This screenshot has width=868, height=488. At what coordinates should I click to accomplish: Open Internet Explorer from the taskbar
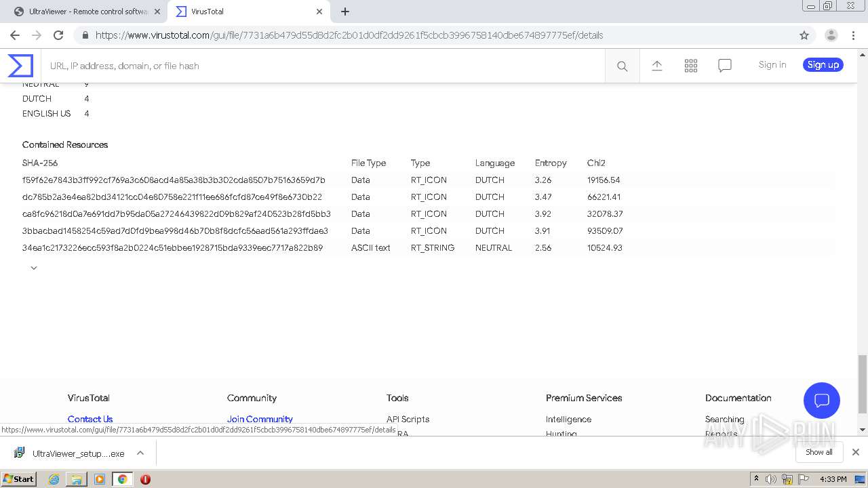coord(54,479)
